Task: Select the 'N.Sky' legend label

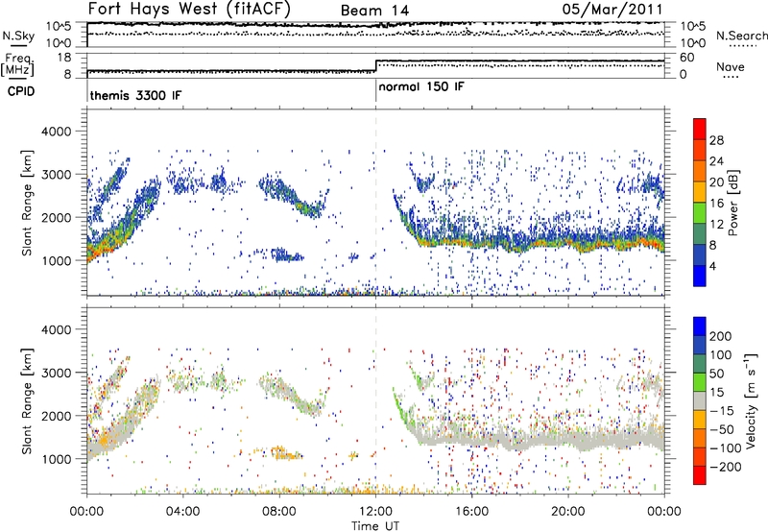Action: pyautogui.click(x=18, y=36)
